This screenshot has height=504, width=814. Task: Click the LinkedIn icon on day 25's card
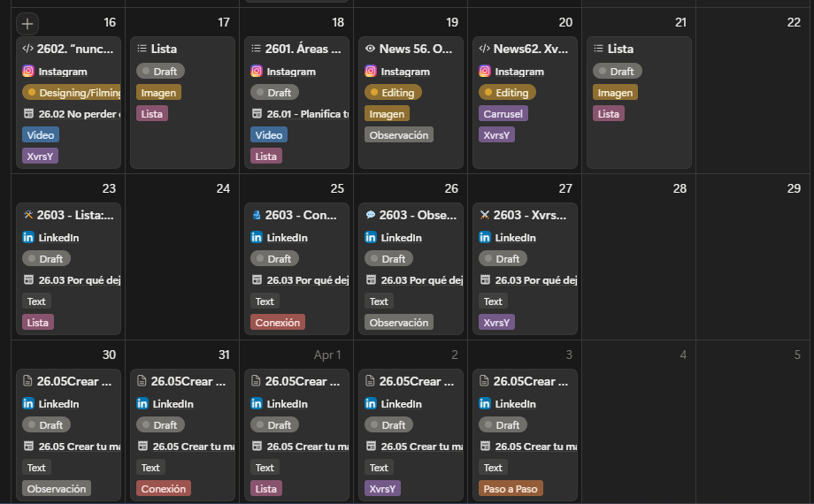pos(257,238)
